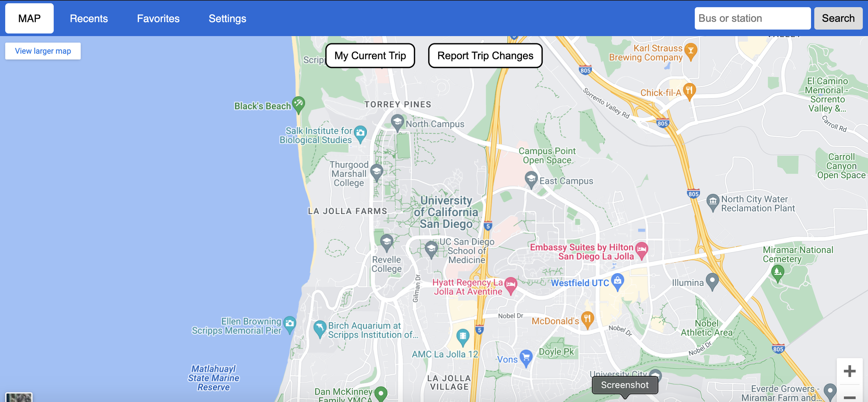Click the McDonald's restaurant marker
Viewport: 868px width, 402px height.
coord(587,319)
